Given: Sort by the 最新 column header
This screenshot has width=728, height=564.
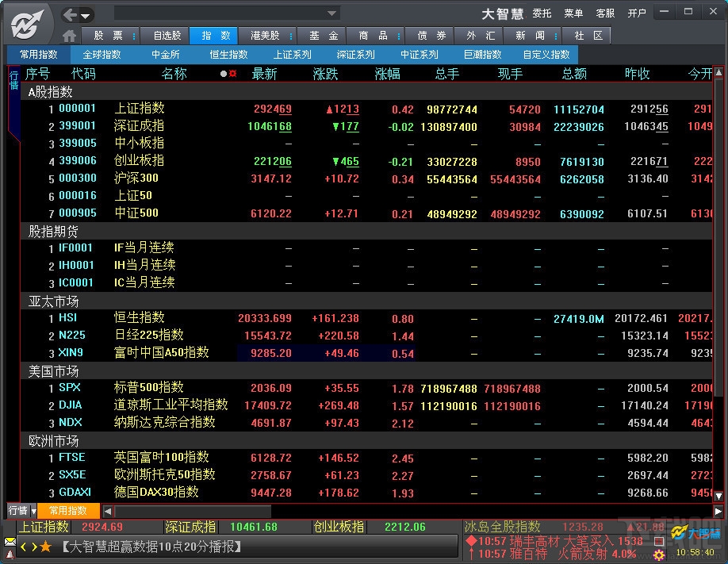Looking at the screenshot, I should [x=264, y=74].
